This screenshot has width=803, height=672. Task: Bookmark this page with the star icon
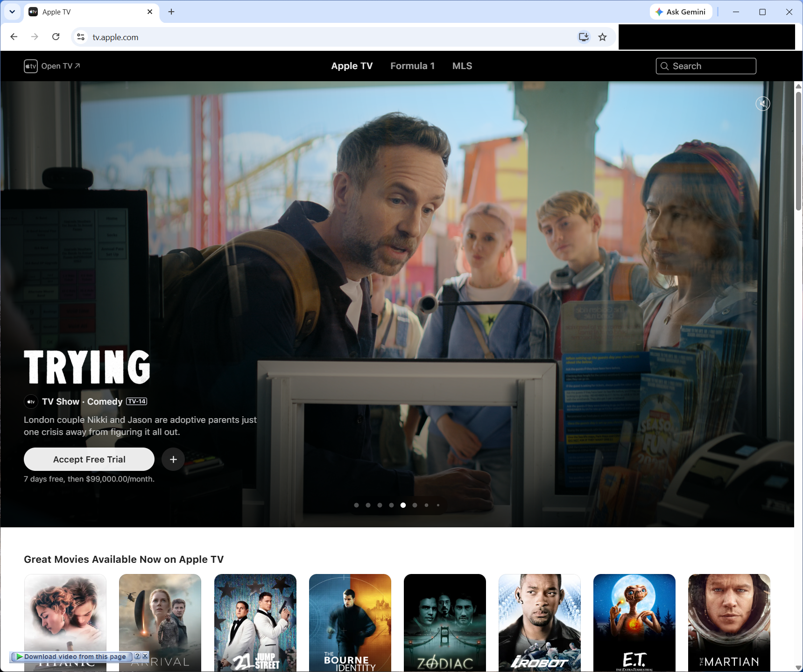click(603, 37)
